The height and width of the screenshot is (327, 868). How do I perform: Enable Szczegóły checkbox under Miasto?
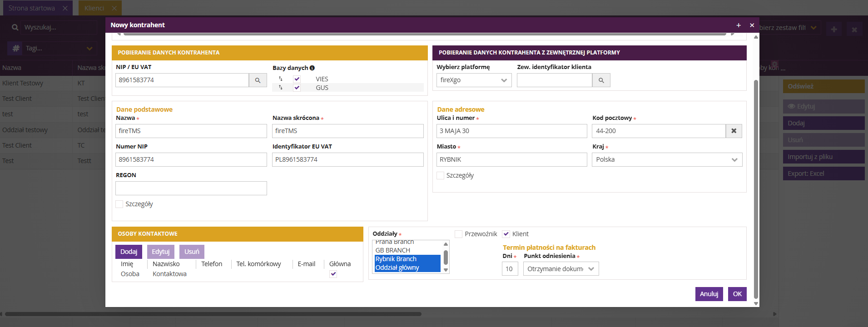440,175
